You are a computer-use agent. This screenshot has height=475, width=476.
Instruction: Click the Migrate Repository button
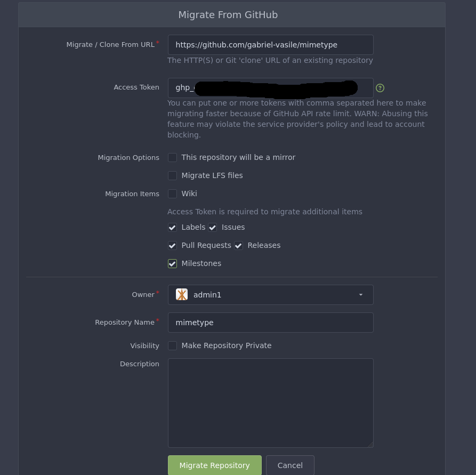coord(214,465)
